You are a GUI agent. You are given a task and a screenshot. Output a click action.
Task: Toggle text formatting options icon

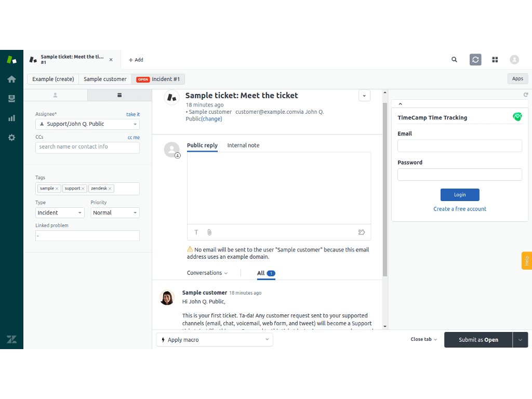tap(196, 232)
